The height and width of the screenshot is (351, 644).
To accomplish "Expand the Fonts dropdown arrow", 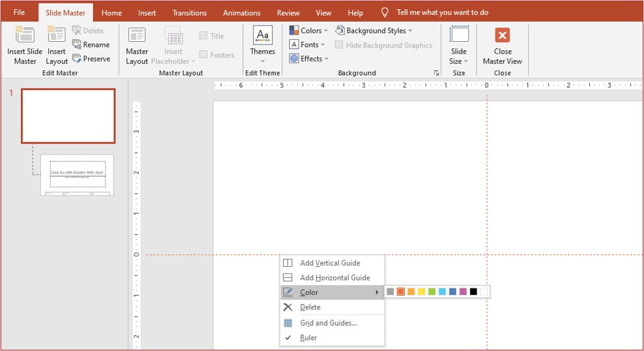I will (x=323, y=44).
